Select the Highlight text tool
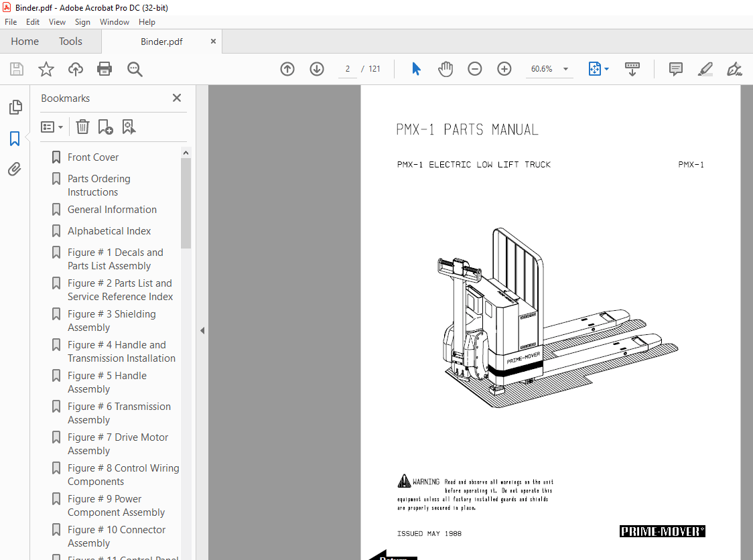Viewport: 753px width, 560px height. [x=705, y=68]
